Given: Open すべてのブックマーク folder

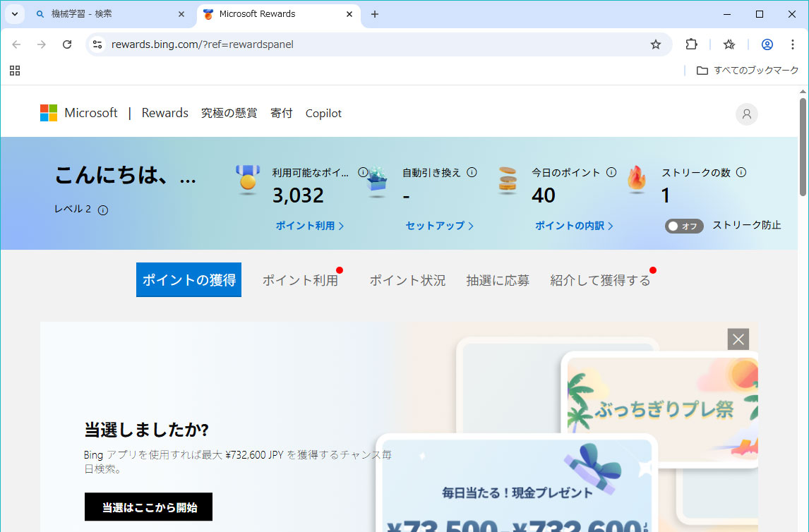Looking at the screenshot, I should (x=748, y=71).
